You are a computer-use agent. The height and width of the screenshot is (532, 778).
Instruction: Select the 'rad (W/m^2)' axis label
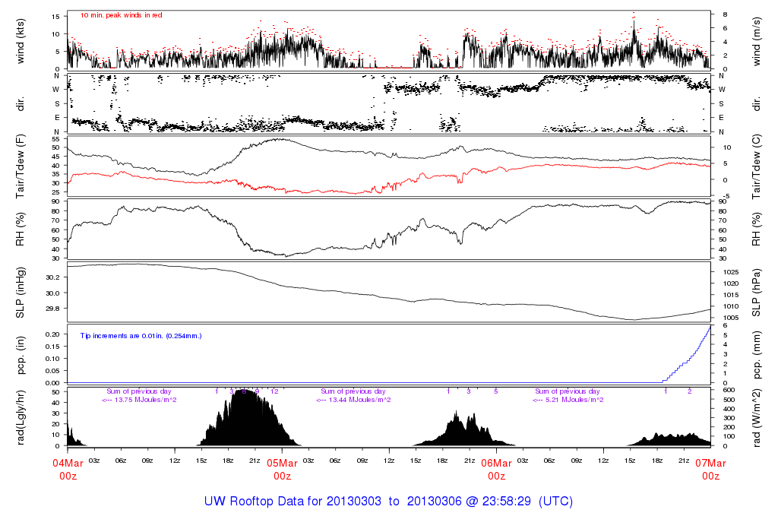[756, 418]
